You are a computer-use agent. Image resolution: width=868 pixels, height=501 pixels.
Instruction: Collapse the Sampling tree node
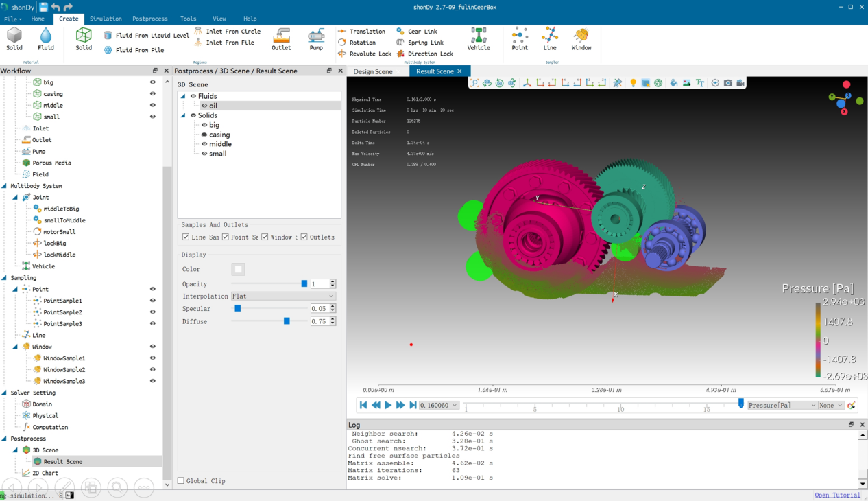pos(4,278)
